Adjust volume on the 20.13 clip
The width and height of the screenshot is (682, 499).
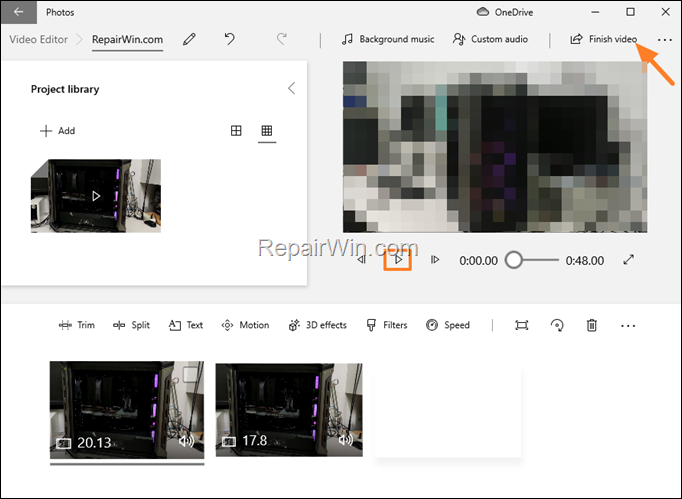pos(187,441)
